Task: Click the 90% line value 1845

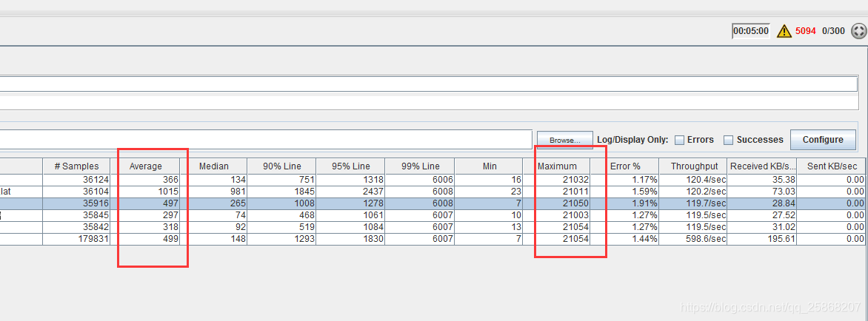Action: pyautogui.click(x=281, y=191)
